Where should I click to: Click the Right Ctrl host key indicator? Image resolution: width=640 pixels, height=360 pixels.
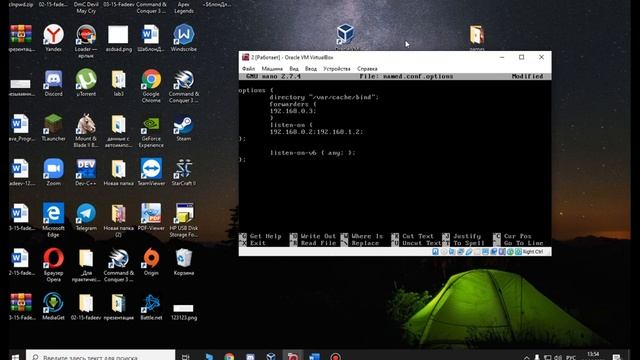pyautogui.click(x=533, y=252)
